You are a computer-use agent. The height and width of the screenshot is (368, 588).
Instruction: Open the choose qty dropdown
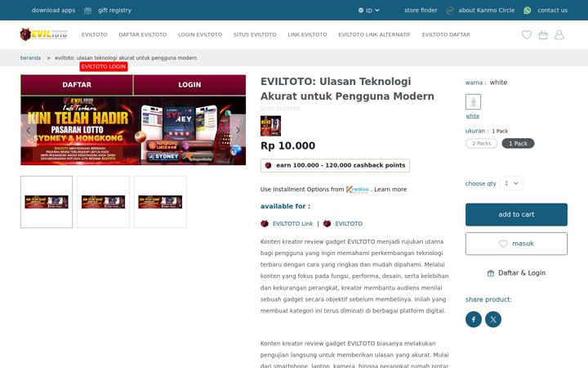[511, 183]
